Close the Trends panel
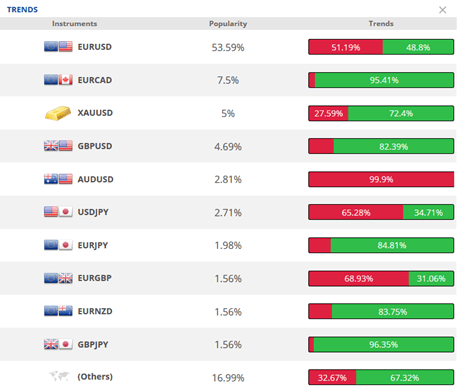This screenshot has width=457, height=389. [442, 10]
